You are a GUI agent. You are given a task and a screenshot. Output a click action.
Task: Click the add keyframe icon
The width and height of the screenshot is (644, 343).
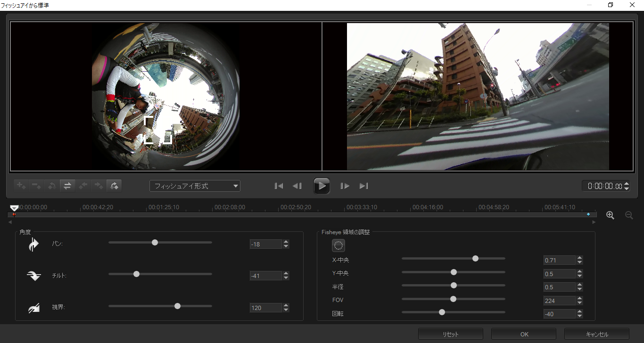[21, 186]
